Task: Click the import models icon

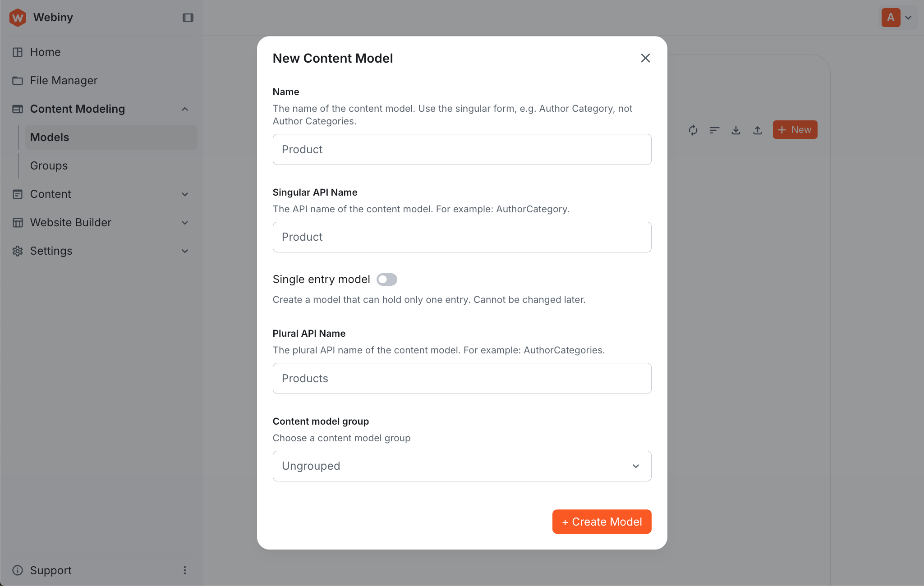Action: [x=757, y=130]
